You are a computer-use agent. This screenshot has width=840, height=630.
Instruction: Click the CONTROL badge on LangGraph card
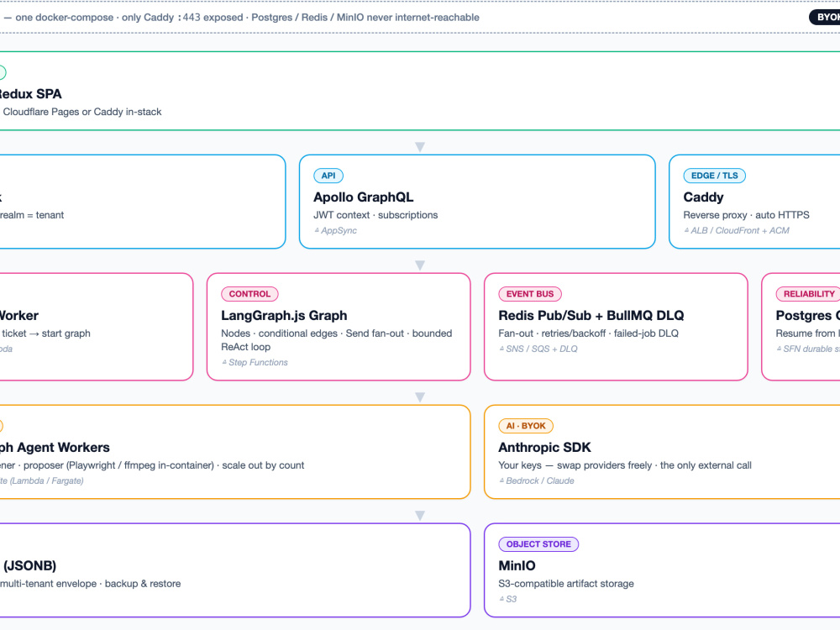tap(249, 294)
